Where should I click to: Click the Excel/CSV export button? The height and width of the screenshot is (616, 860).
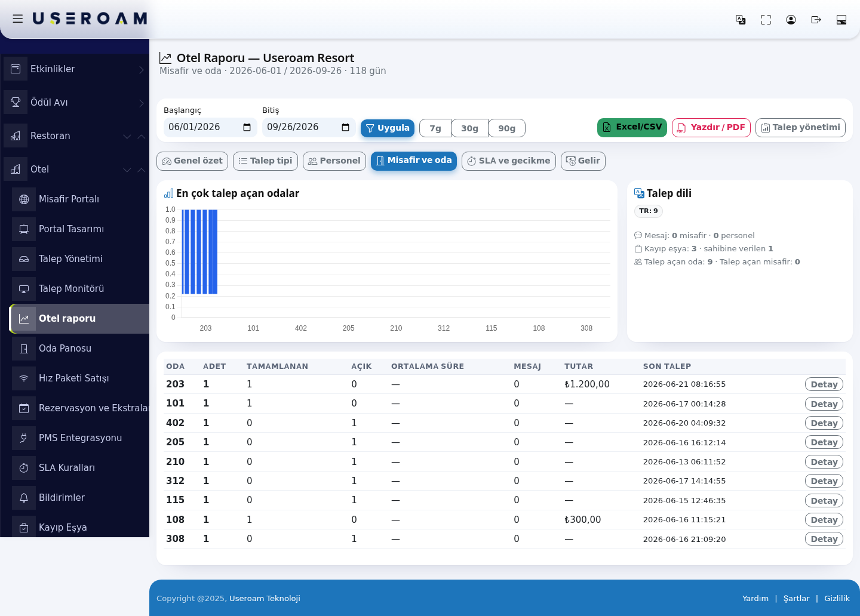click(632, 128)
